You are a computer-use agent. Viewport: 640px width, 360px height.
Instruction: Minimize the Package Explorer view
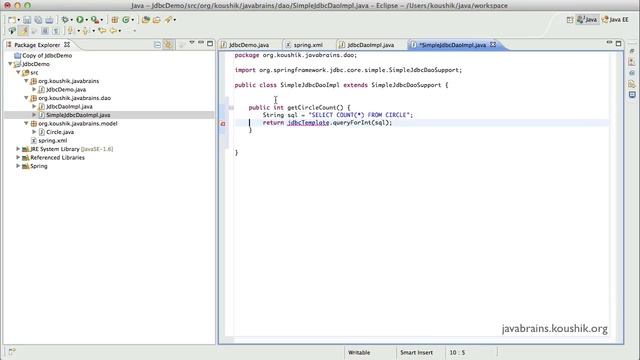click(x=201, y=42)
